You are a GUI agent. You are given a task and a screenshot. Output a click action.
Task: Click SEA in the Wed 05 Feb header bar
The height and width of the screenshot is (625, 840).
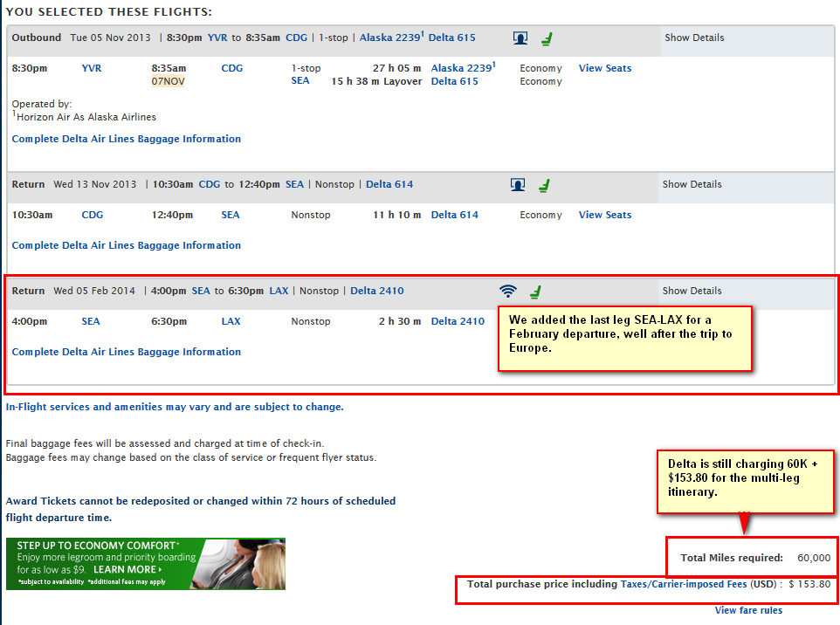(201, 291)
